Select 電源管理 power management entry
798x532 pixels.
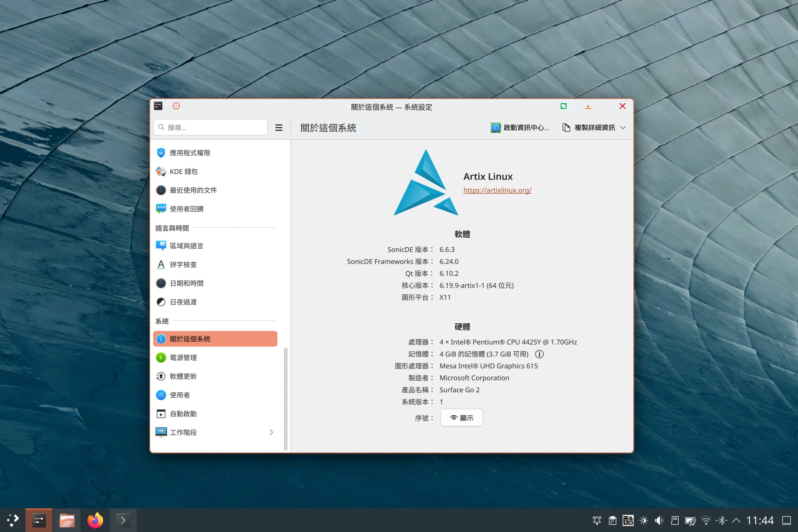click(x=183, y=357)
